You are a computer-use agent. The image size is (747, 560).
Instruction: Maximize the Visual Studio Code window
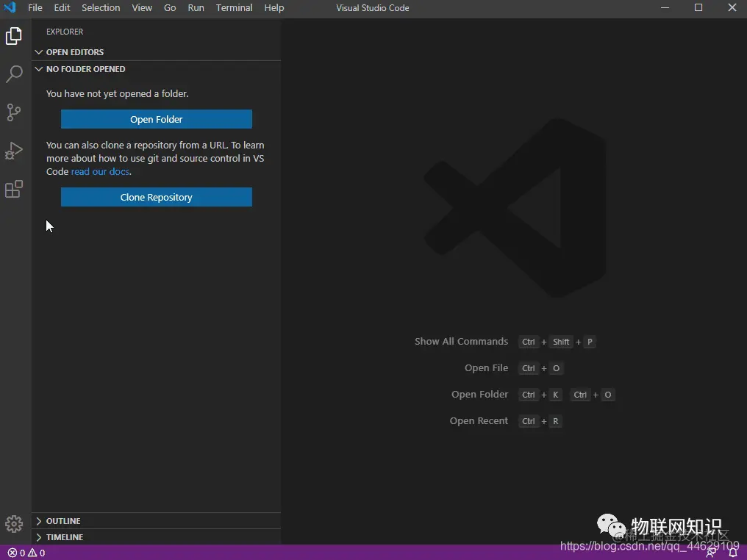pos(698,7)
